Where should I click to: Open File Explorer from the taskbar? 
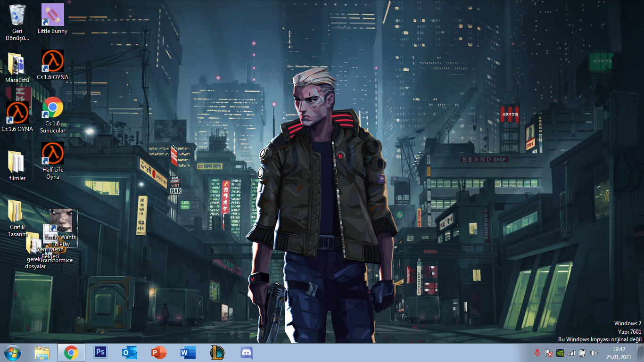coord(42,353)
